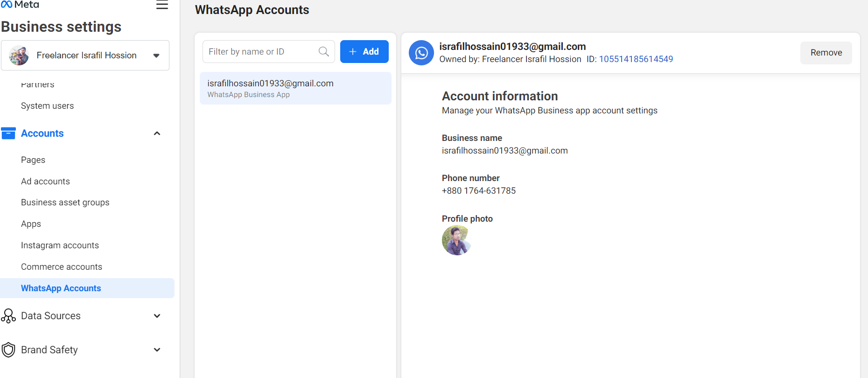Image resolution: width=868 pixels, height=378 pixels.
Task: Open System users
Action: 48,106
